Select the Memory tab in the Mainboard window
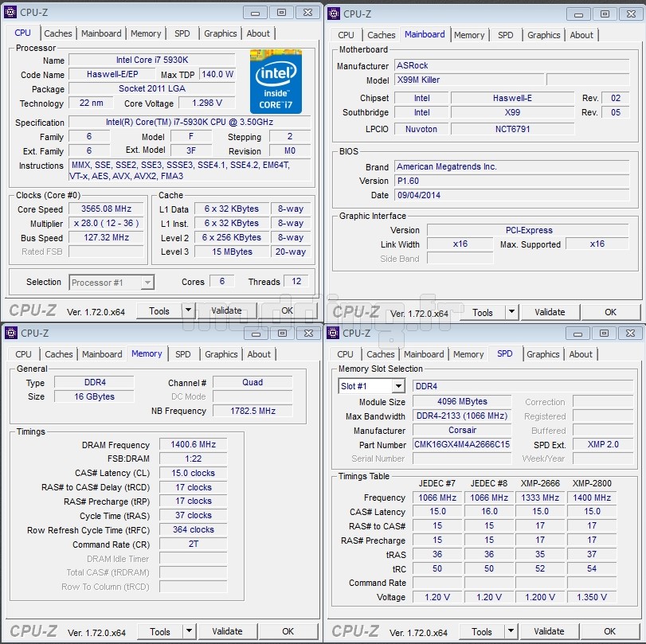Screen dimensions: 646x644 469,35
